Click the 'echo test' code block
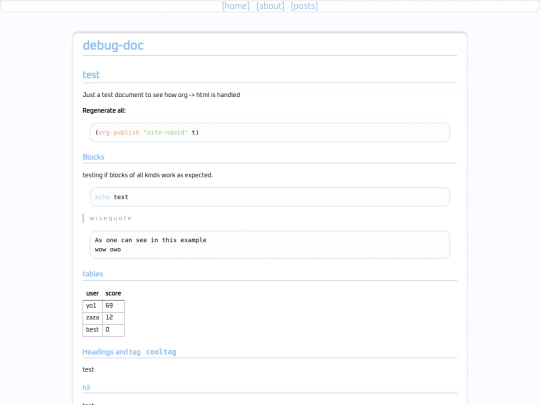540x405 pixels. pyautogui.click(x=270, y=197)
